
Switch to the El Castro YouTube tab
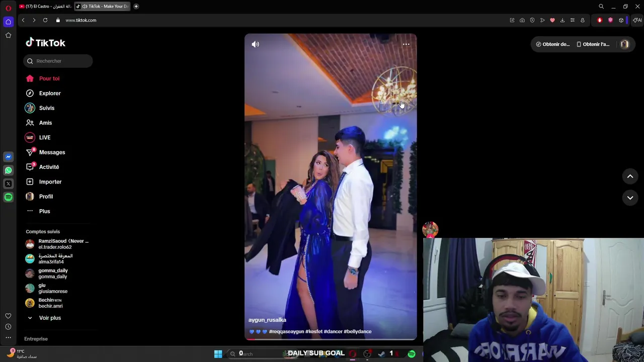[x=45, y=6]
